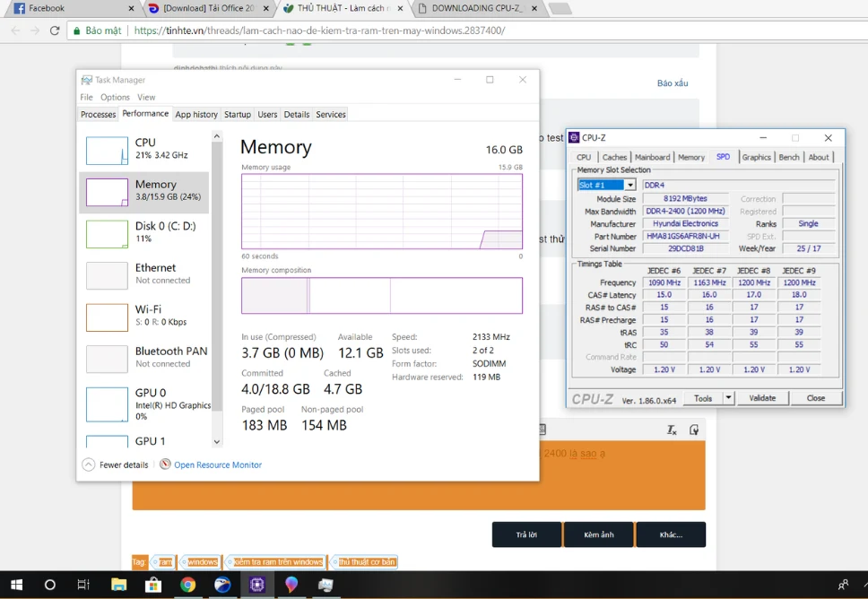
Task: Click the 'windows' tag link
Action: 202,562
